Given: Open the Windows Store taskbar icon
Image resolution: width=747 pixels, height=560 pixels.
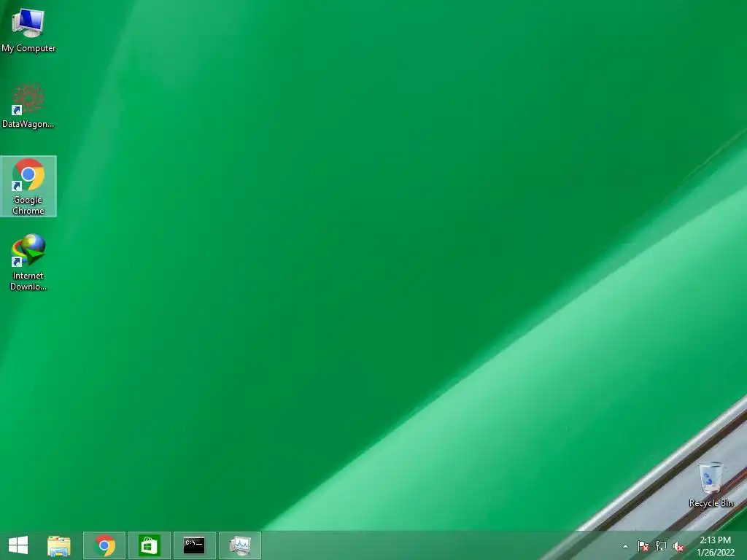Looking at the screenshot, I should 149,545.
